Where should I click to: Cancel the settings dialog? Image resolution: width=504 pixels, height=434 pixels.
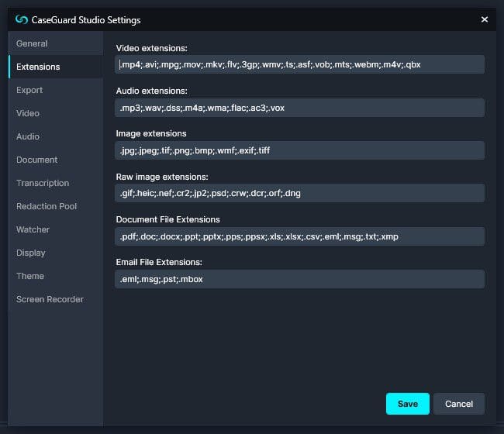459,404
